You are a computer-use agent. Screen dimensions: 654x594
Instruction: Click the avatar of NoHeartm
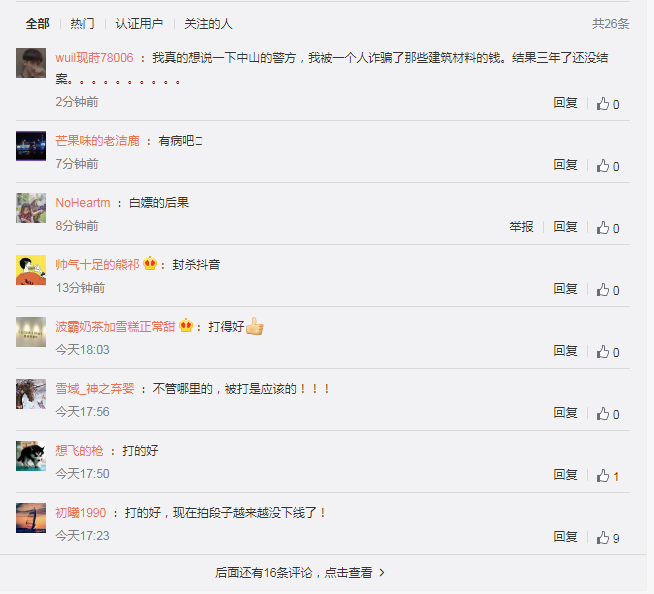pos(31,208)
